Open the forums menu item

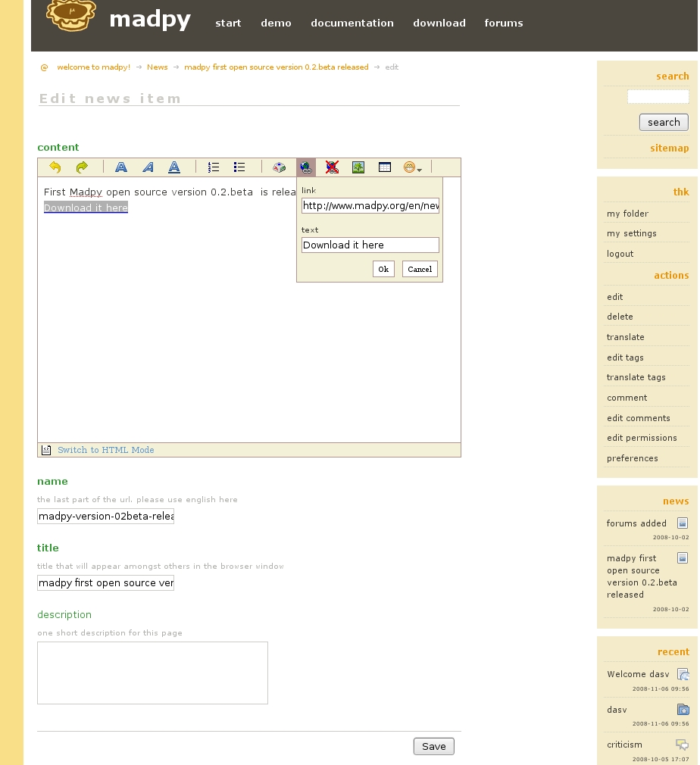pos(503,23)
